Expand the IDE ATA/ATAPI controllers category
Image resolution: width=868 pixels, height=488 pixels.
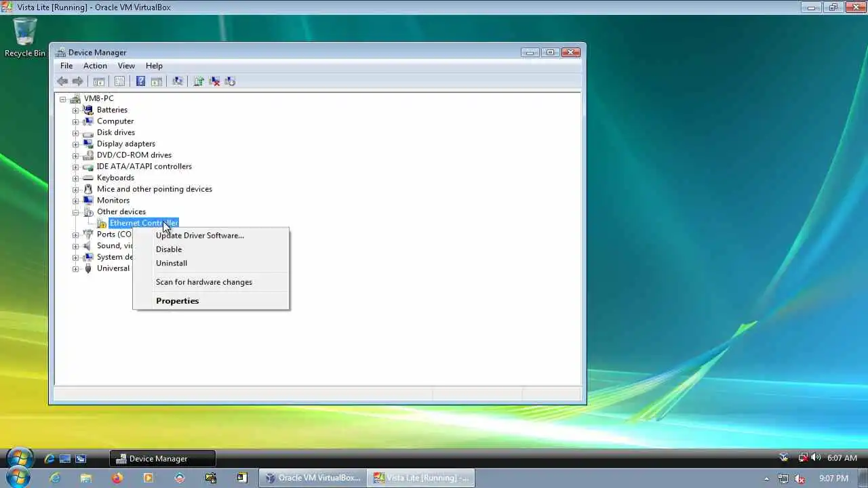pos(75,167)
